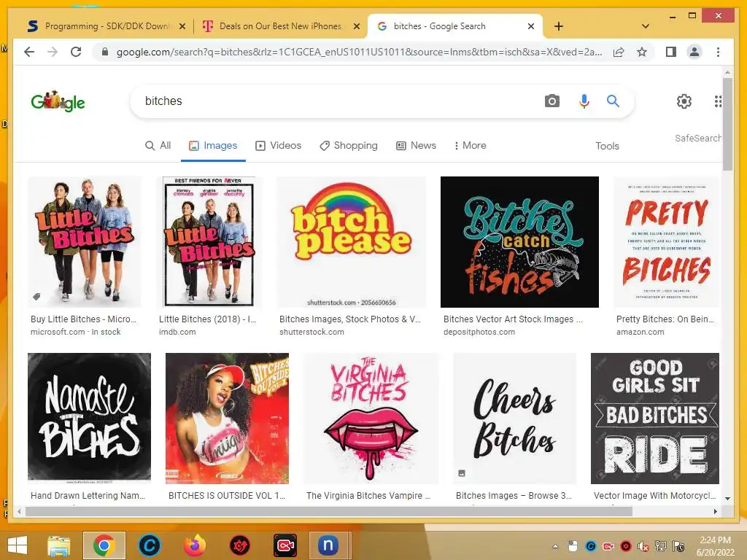Open the Good Girls Sit motorcycle image

point(654,418)
